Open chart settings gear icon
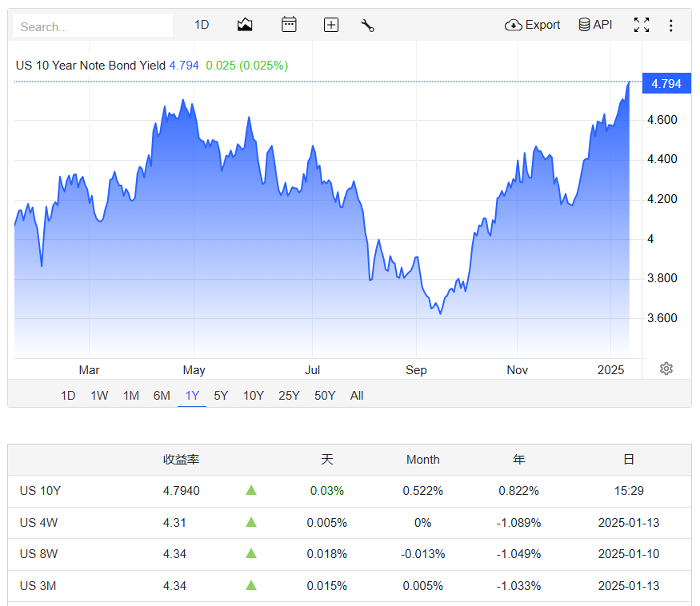Image resolution: width=700 pixels, height=606 pixels. 666,369
